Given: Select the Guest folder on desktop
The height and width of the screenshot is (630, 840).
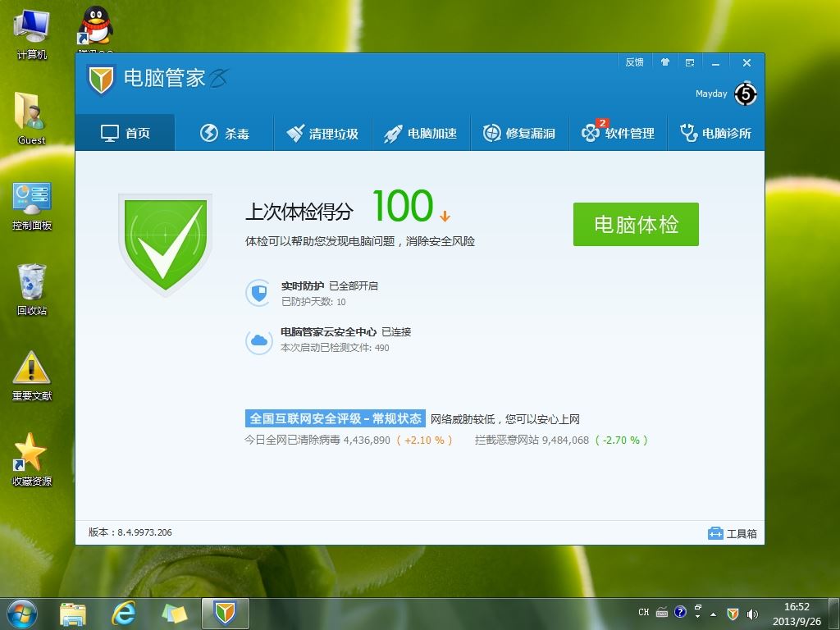Looking at the screenshot, I should [31, 118].
